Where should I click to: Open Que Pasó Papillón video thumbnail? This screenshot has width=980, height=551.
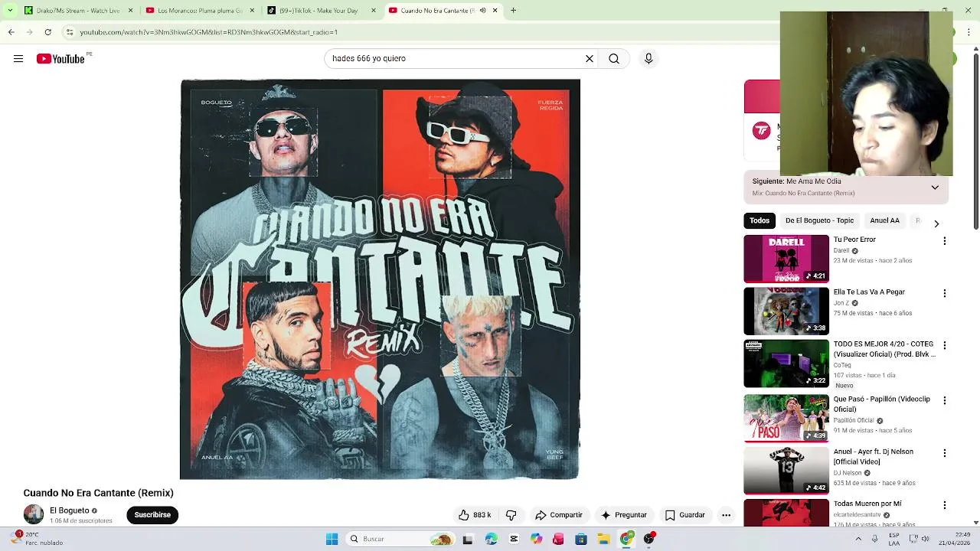786,418
